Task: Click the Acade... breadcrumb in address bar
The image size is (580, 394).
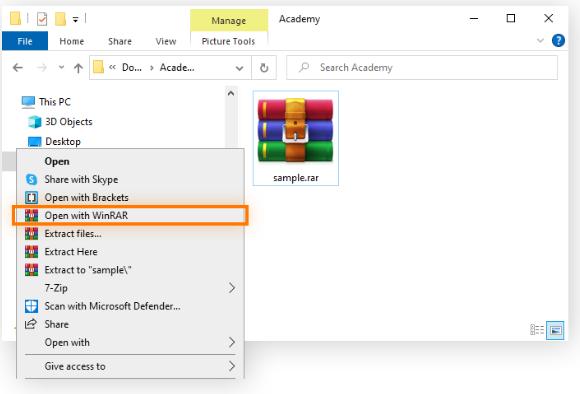Action: (x=177, y=68)
